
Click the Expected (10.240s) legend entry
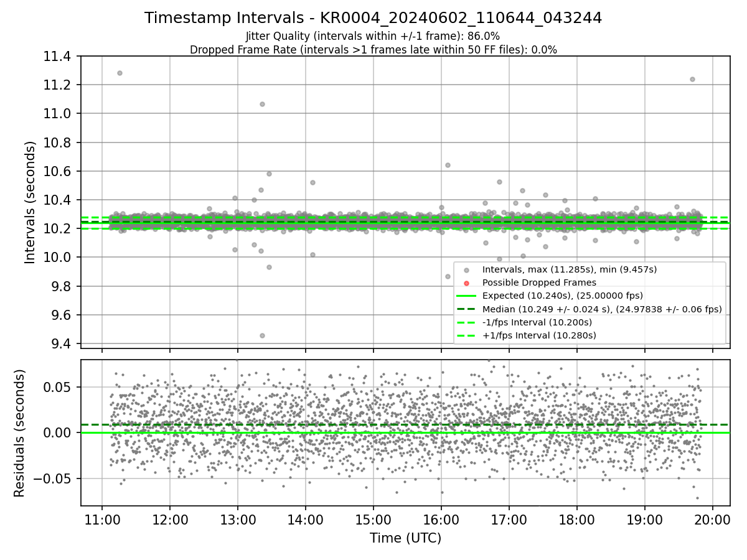coord(563,296)
